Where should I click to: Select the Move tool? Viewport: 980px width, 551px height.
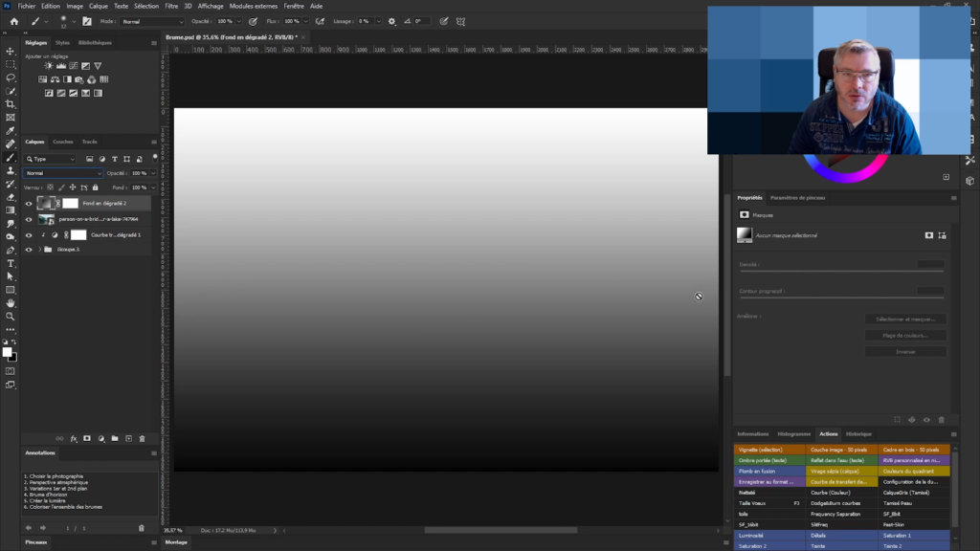tap(10, 52)
